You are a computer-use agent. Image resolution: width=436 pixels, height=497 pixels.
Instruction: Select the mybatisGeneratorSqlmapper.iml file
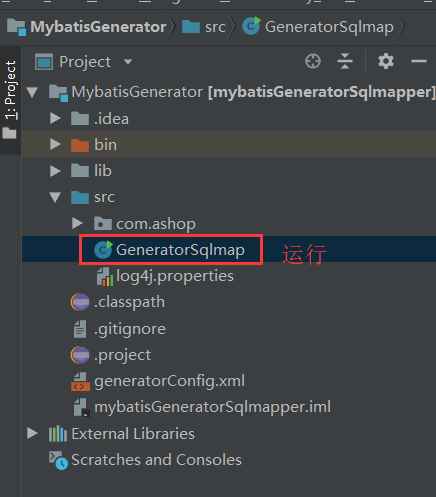coord(202,407)
